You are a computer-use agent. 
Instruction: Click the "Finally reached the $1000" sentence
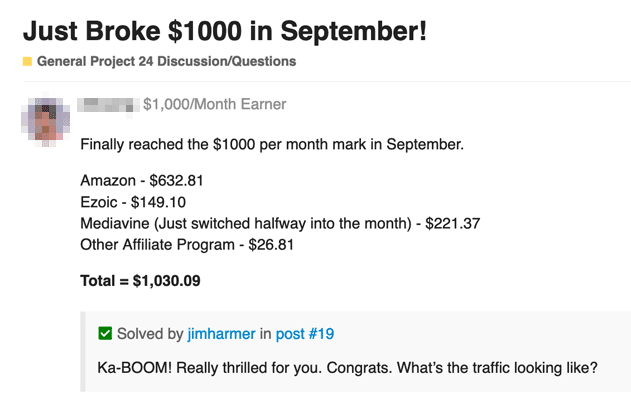[x=272, y=144]
